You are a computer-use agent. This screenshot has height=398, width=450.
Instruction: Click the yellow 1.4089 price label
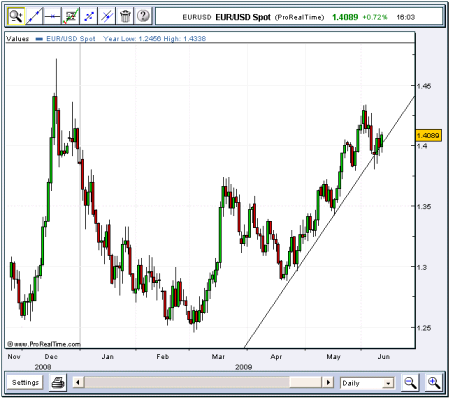429,135
